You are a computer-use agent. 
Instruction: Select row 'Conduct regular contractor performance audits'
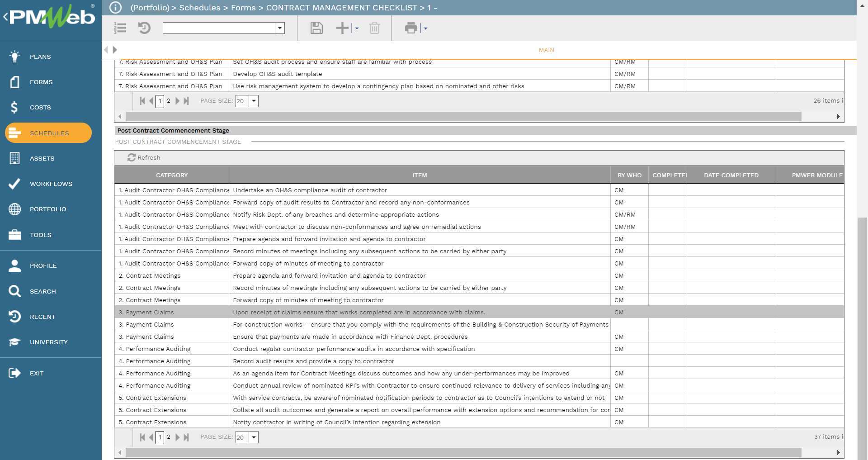(x=479, y=349)
